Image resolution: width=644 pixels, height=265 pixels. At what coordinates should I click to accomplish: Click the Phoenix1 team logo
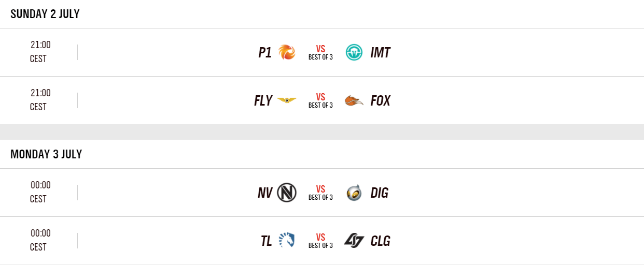point(287,52)
